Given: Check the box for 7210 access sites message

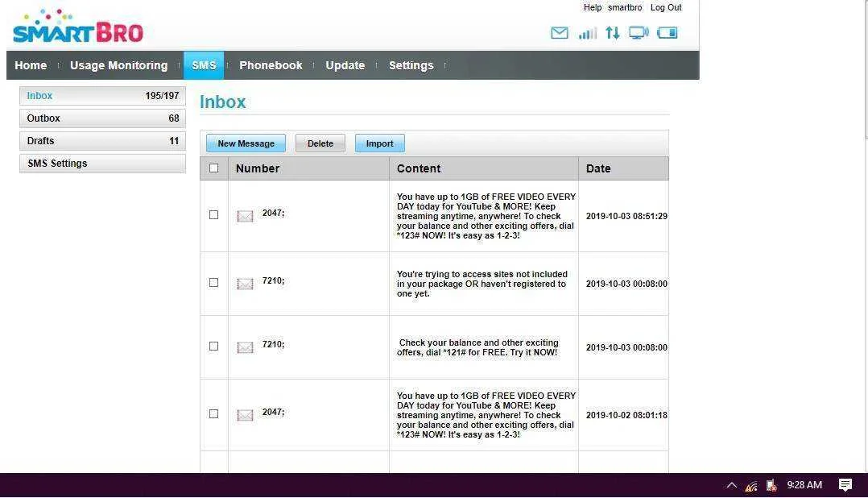Looking at the screenshot, I should coord(213,283).
